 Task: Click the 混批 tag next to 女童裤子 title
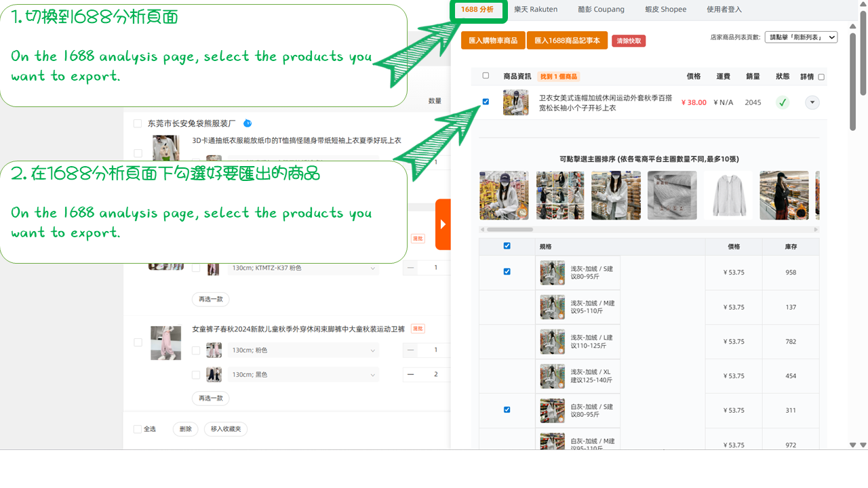(417, 328)
